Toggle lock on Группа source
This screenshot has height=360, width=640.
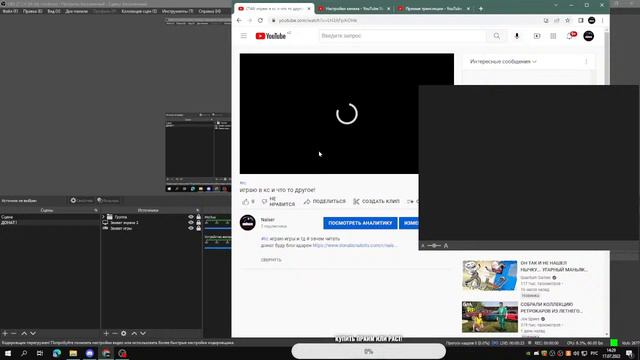point(198,217)
